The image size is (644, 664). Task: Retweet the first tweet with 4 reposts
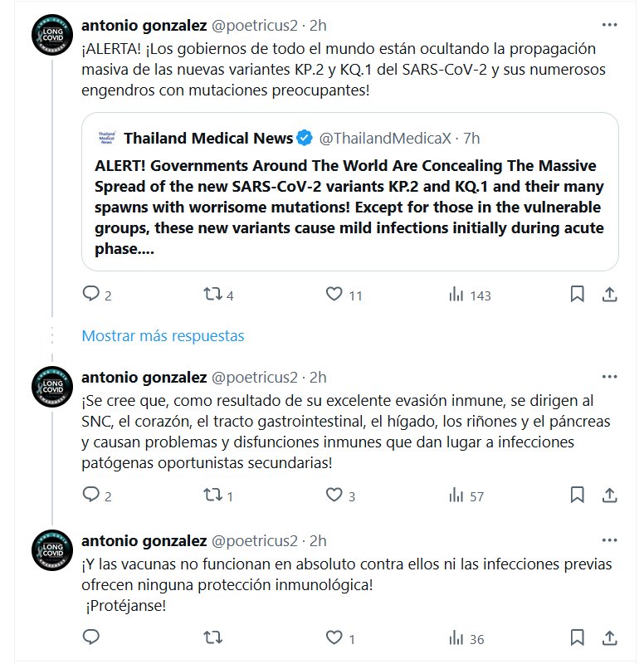(212, 294)
